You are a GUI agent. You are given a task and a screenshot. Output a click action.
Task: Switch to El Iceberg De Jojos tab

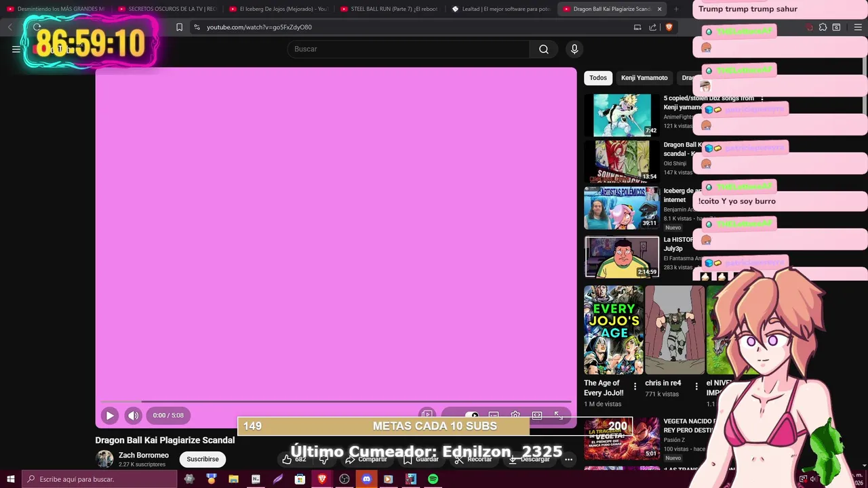coord(278,9)
